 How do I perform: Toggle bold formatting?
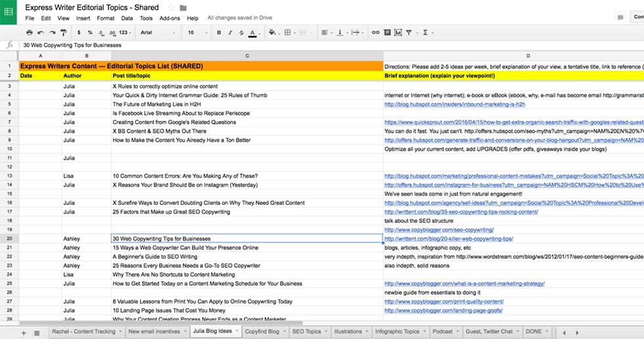coord(219,32)
